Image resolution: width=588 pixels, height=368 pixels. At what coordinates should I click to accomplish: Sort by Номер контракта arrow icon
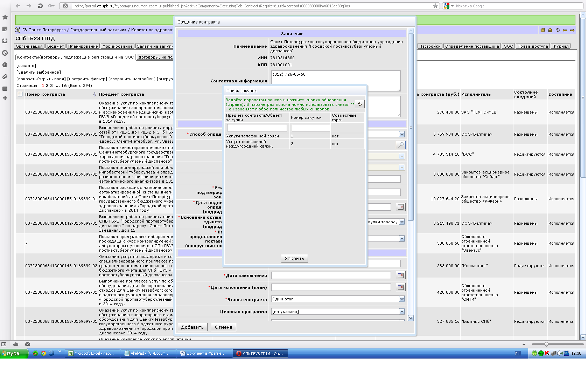click(x=94, y=94)
